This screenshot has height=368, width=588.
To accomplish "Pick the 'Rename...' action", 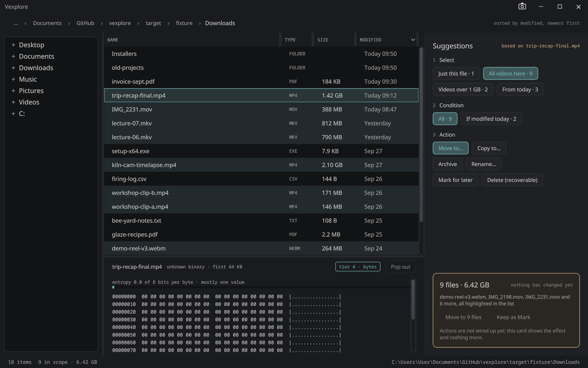I will [484, 164].
